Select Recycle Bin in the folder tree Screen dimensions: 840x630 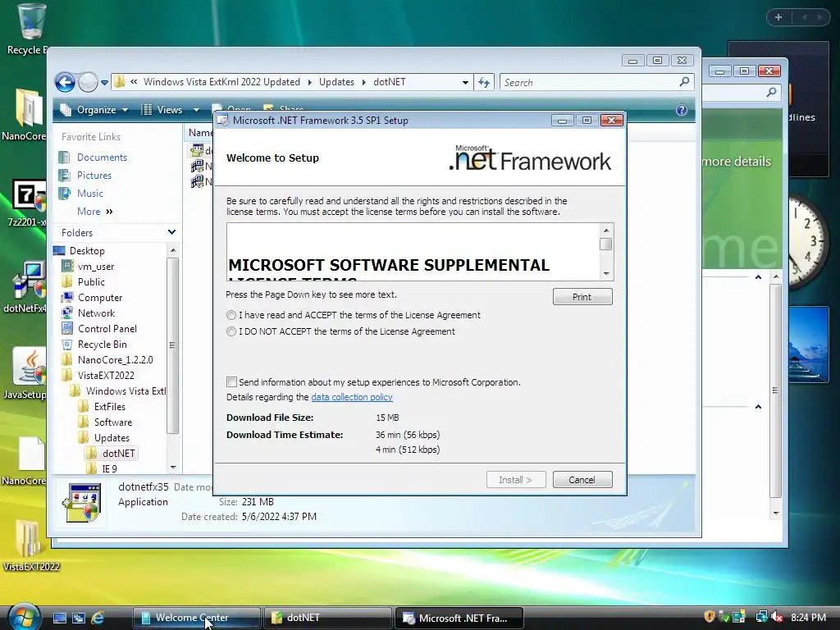(103, 345)
